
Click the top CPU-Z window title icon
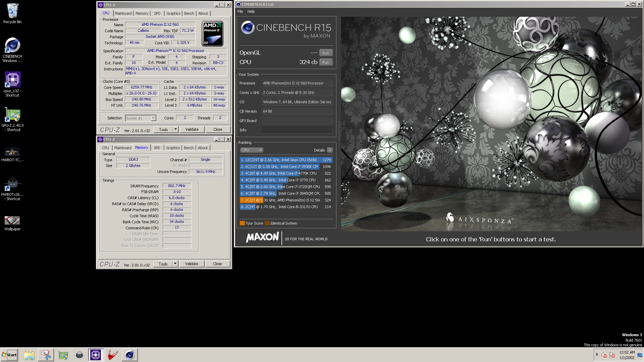tap(100, 5)
